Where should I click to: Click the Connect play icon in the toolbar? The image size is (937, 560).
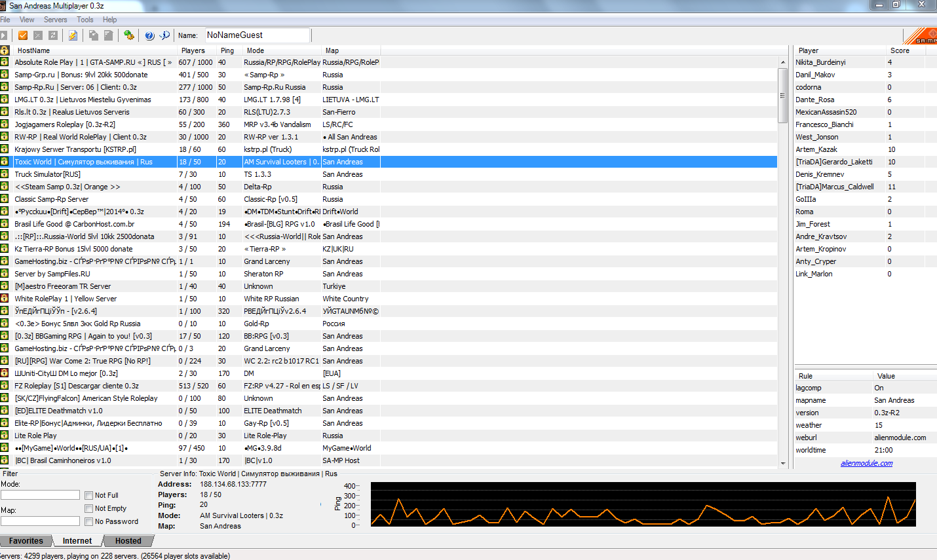pyautogui.click(x=3, y=35)
